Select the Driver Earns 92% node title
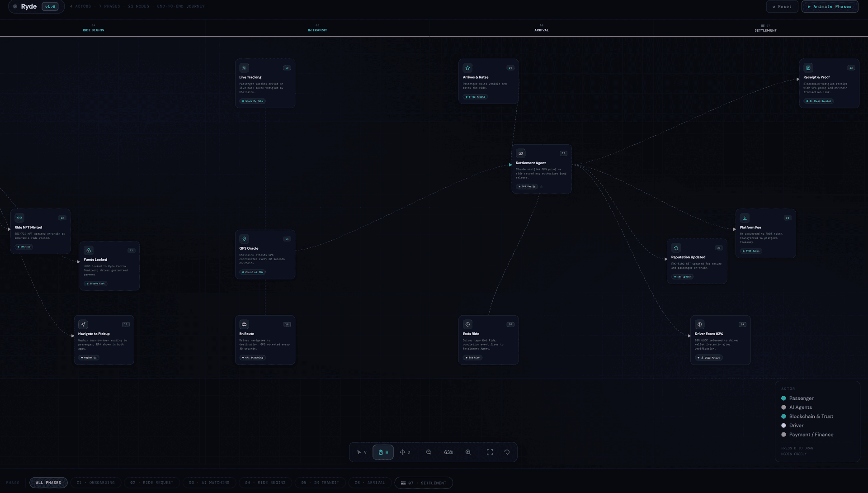This screenshot has height=493, width=868. pos(708,334)
